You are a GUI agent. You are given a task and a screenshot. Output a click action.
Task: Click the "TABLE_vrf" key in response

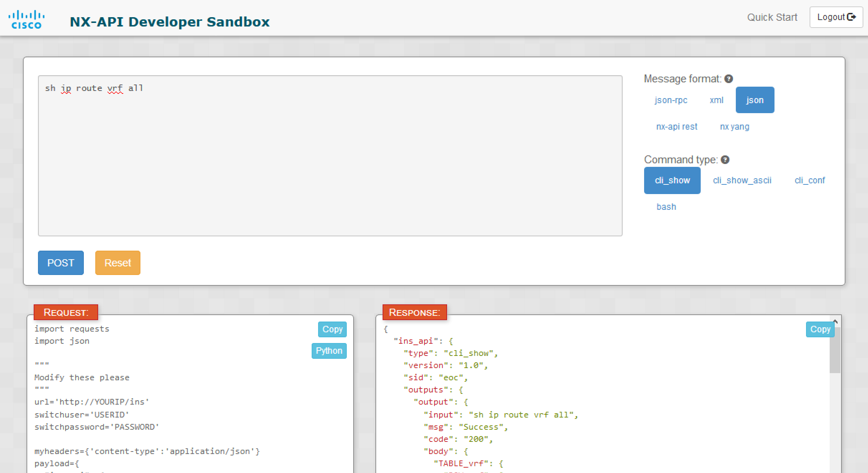pyautogui.click(x=461, y=464)
